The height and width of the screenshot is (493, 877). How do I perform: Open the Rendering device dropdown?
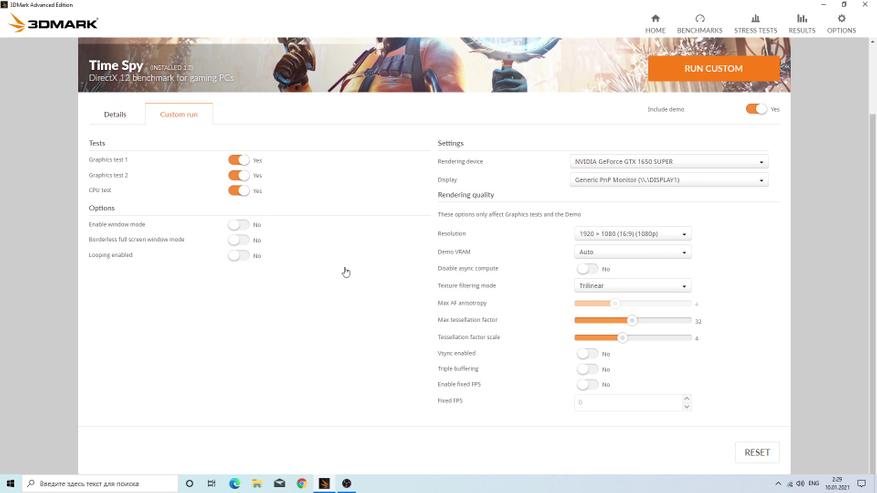click(669, 162)
